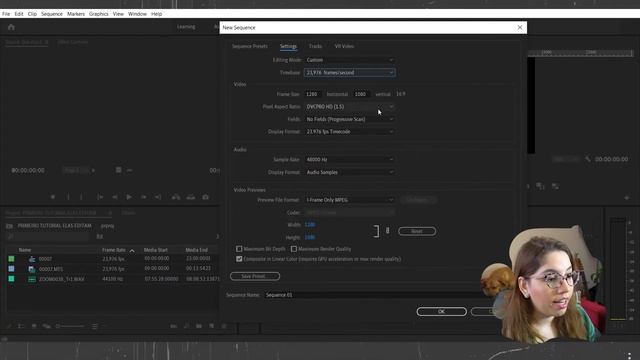Open the File menu
The width and height of the screenshot is (640, 360).
point(6,14)
